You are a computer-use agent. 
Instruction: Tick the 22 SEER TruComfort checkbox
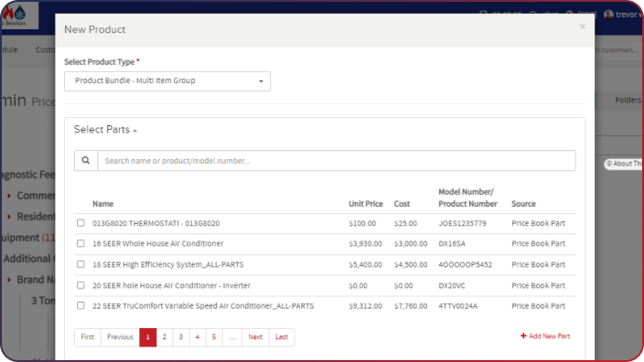(80, 305)
